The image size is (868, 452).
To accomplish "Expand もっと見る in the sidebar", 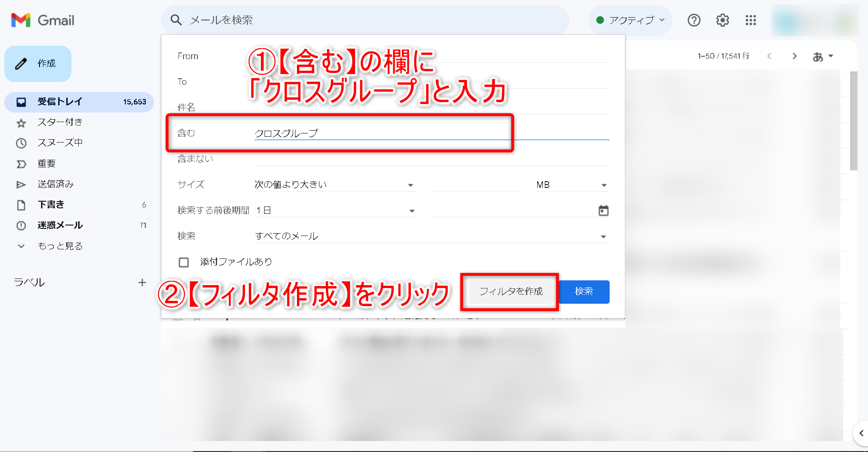I will 60,246.
